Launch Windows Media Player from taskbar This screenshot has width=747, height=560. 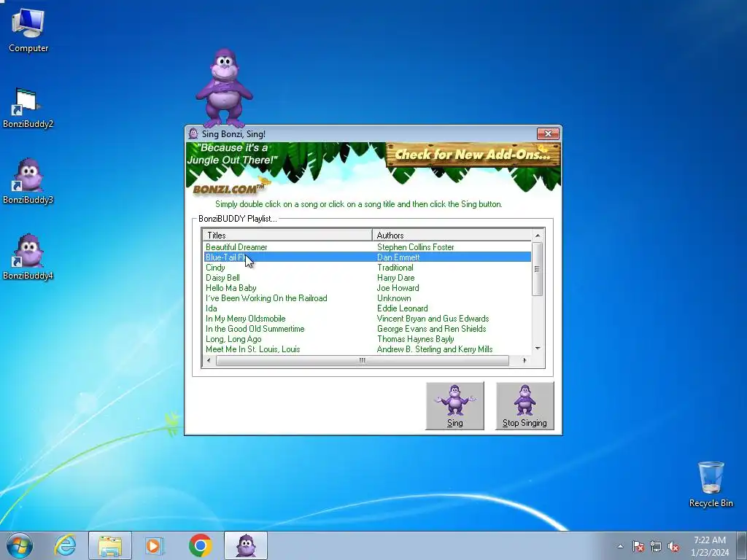point(154,545)
